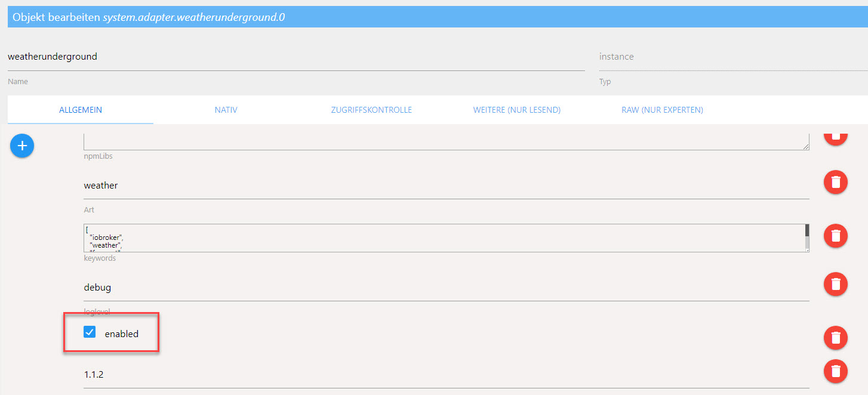Image resolution: width=868 pixels, height=395 pixels.
Task: Click the blue plus add-attribute button
Action: click(22, 146)
